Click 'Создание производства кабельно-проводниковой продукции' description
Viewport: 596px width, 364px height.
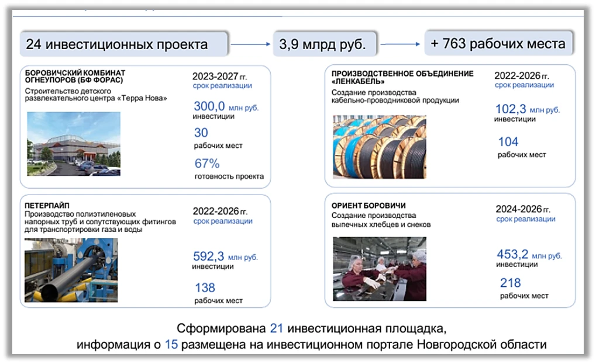[x=395, y=96]
